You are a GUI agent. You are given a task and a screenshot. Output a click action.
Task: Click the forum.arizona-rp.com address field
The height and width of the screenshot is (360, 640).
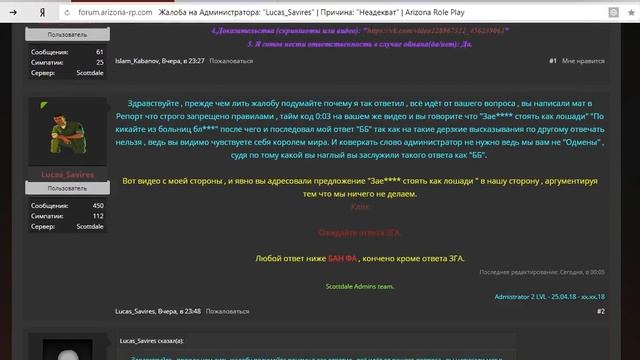click(x=115, y=13)
